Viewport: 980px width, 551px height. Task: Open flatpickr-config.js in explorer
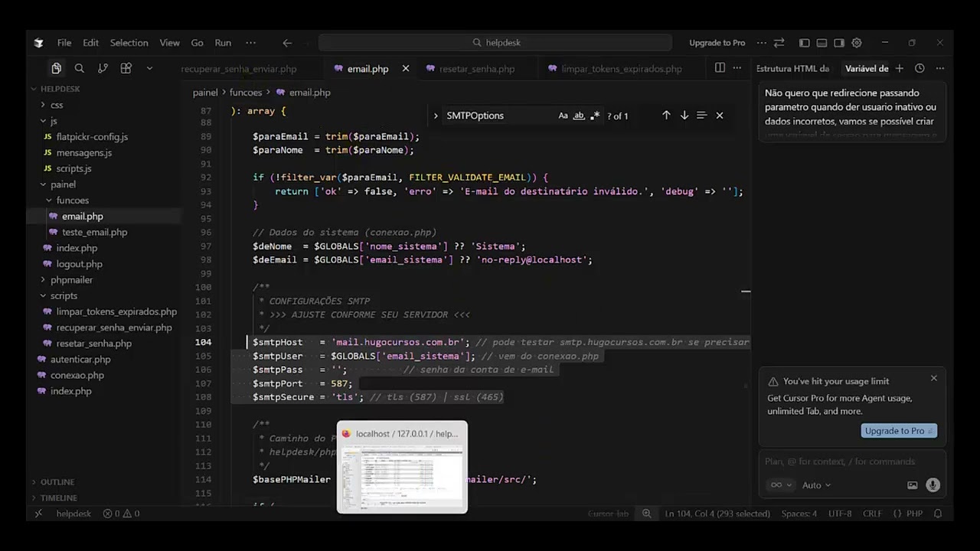92,137
